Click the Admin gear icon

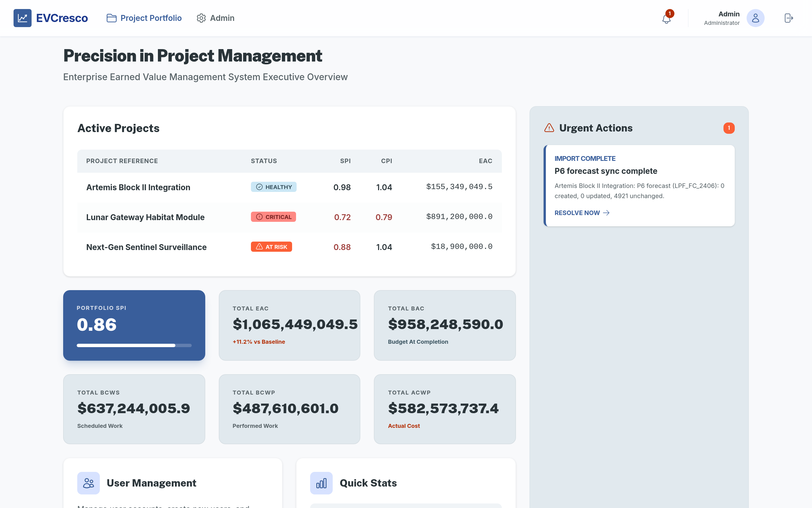pyautogui.click(x=201, y=18)
